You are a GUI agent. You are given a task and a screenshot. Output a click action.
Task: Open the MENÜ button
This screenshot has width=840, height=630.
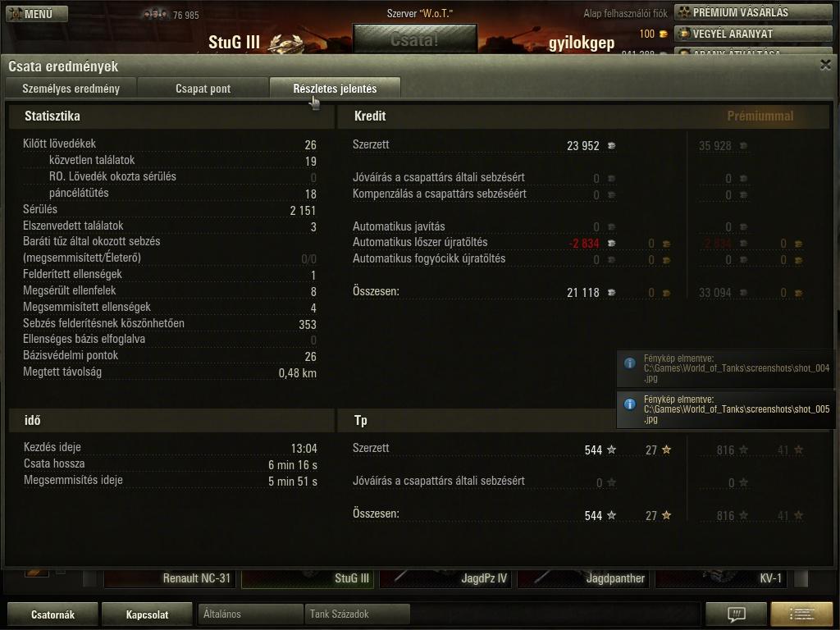(36, 13)
